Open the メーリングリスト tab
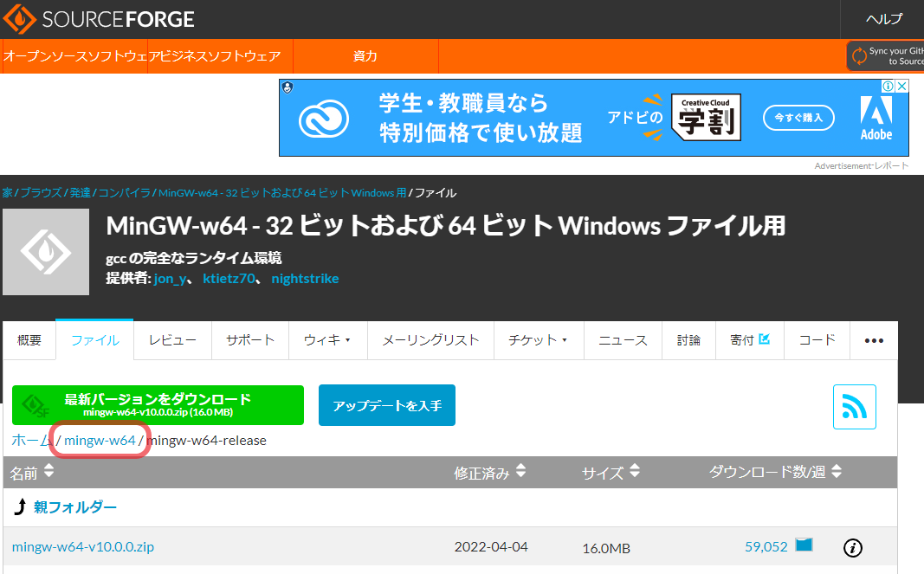Viewport: 924px width, 574px height. 430,340
